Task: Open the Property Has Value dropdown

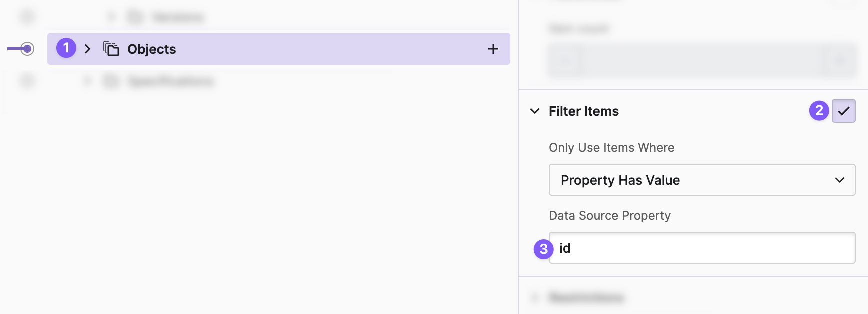Action: point(702,180)
